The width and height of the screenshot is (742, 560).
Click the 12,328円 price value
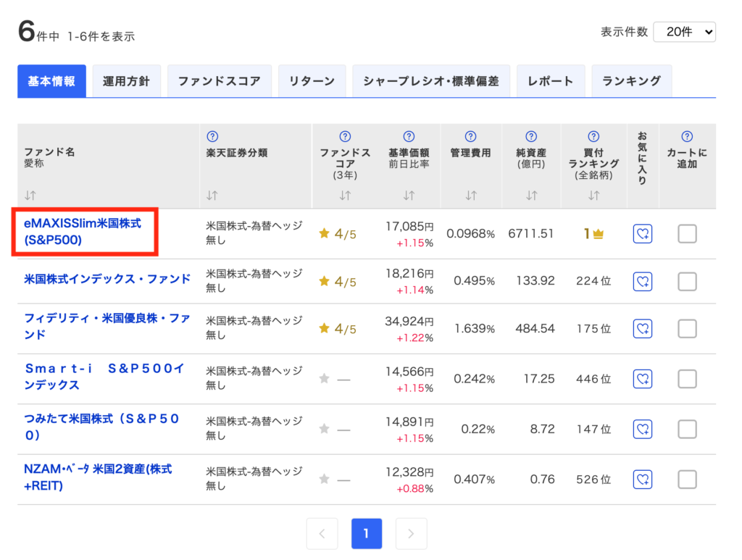click(x=409, y=472)
